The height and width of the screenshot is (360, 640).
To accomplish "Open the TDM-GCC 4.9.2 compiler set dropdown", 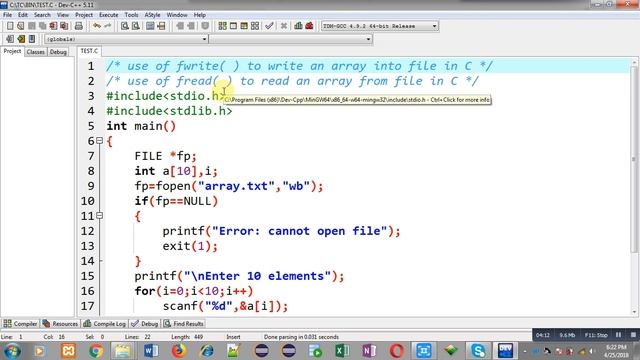I will pos(435,26).
